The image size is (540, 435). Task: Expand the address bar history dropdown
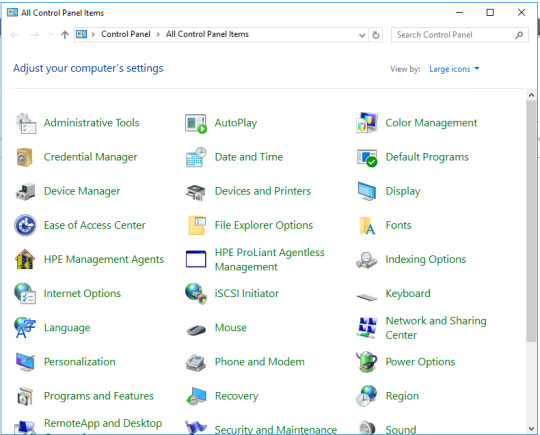[x=362, y=35]
